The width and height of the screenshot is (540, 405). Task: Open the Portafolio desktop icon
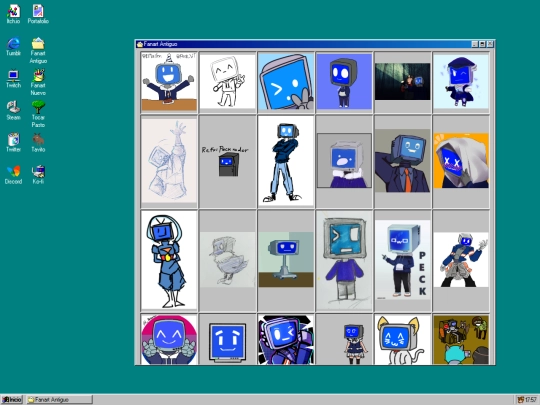(38, 14)
